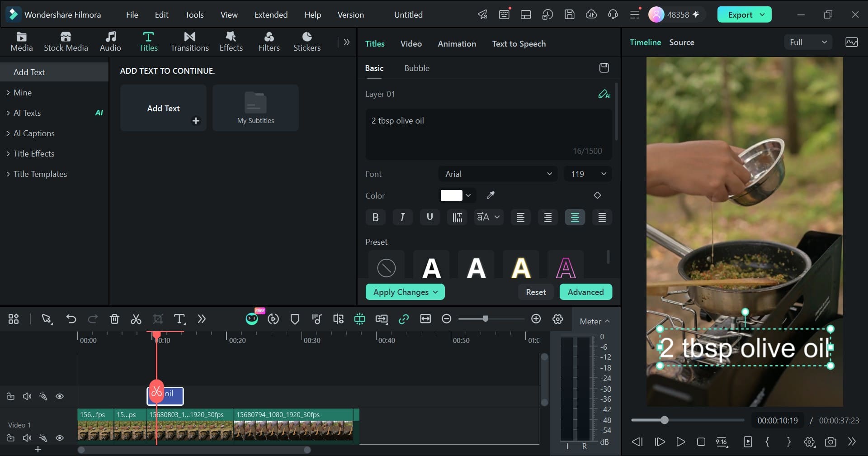
Task: Toggle the linked clips chain icon
Action: click(404, 319)
